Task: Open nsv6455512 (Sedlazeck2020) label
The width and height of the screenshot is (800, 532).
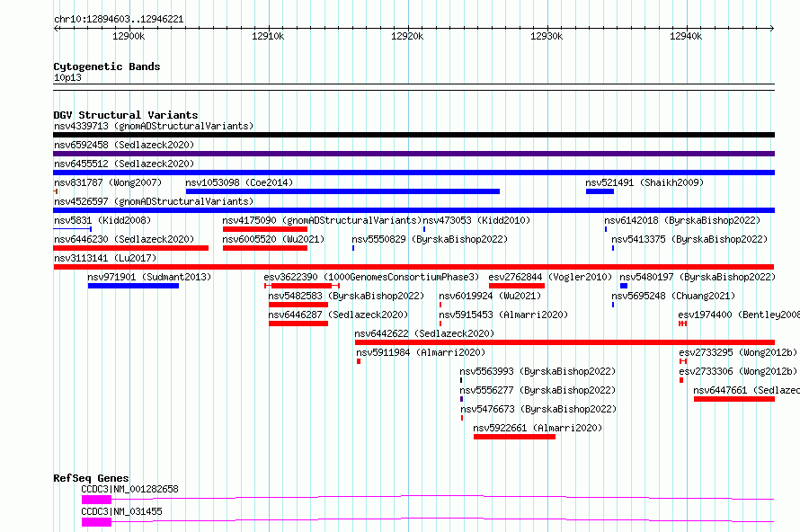Action: pyautogui.click(x=124, y=164)
